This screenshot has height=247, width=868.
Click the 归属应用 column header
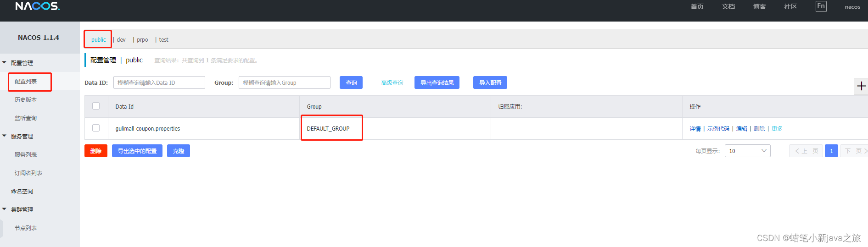(587, 106)
